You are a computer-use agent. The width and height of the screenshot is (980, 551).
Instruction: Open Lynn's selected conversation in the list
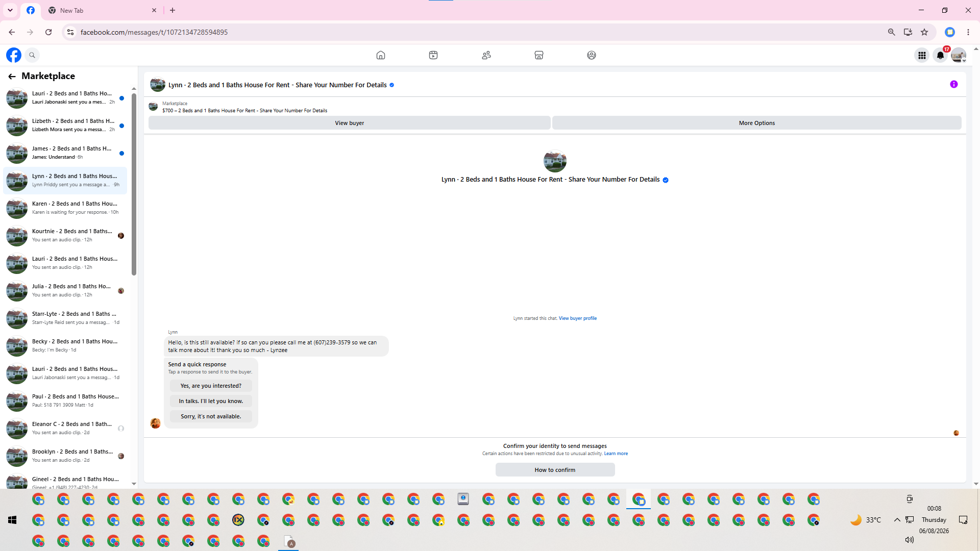click(65, 181)
